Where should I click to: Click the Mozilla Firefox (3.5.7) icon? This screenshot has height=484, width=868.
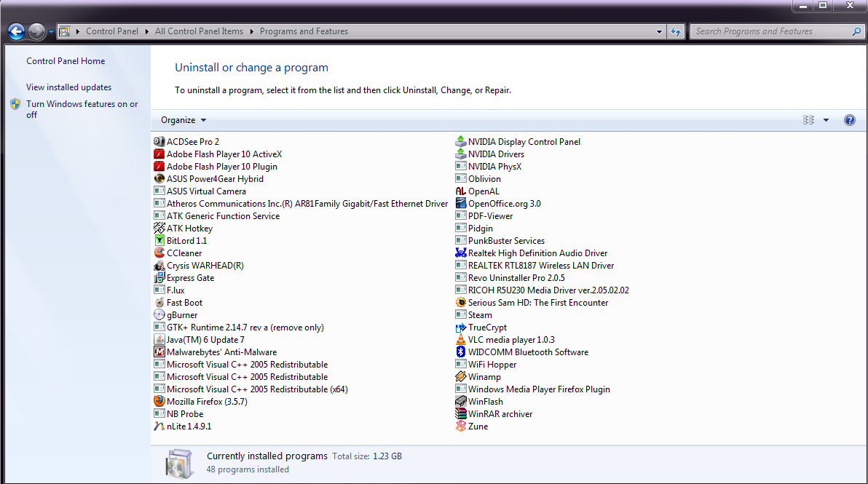159,402
